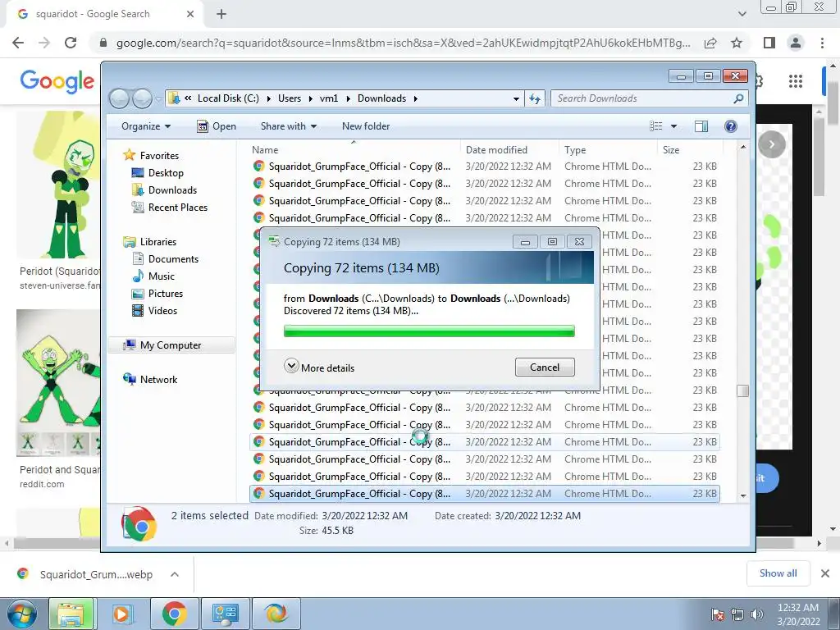
Task: Click the search magnifier in Search Downloads
Action: click(x=738, y=98)
